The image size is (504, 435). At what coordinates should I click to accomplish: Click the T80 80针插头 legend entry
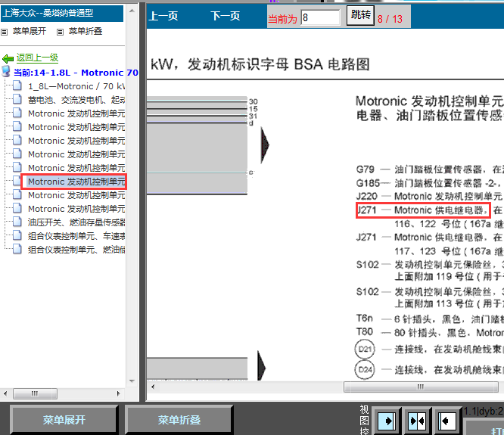[429, 332]
